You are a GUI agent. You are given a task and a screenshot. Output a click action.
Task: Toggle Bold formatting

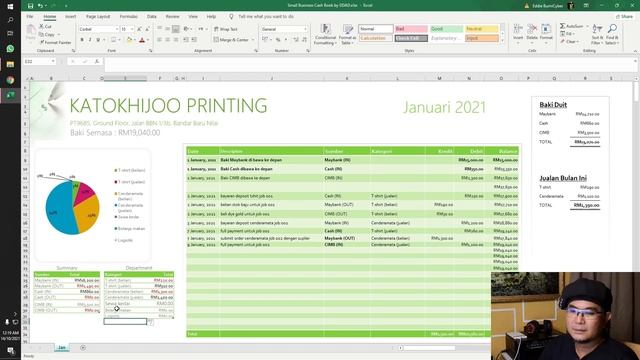[x=82, y=40]
